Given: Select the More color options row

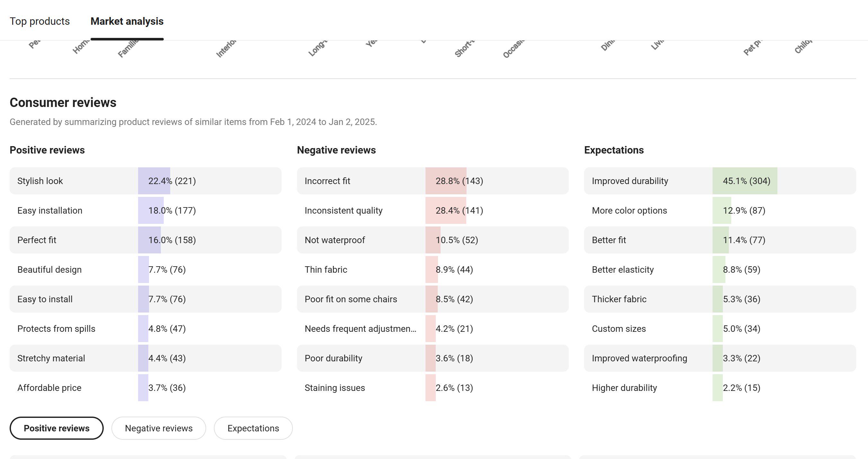Looking at the screenshot, I should click(x=720, y=211).
